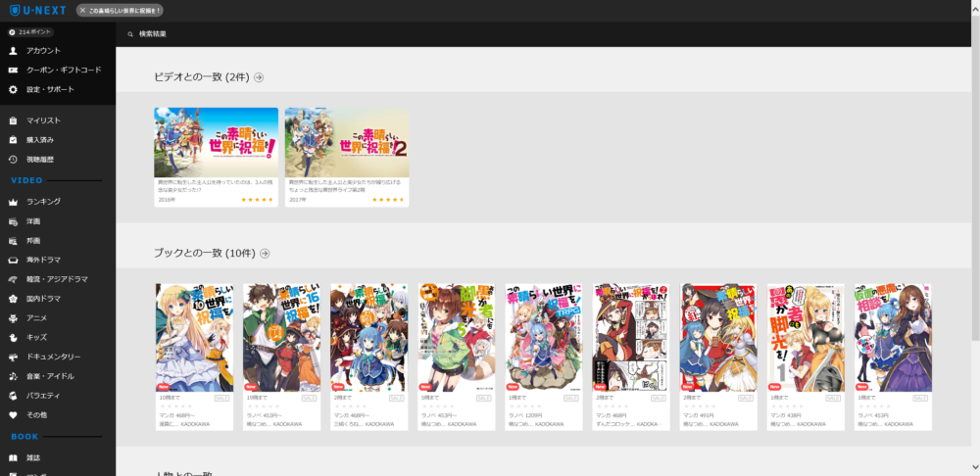Open the この素晴らしい世界に祝福を! 2016 video thumbnail
Screen dimensions: 980x476
tap(217, 142)
